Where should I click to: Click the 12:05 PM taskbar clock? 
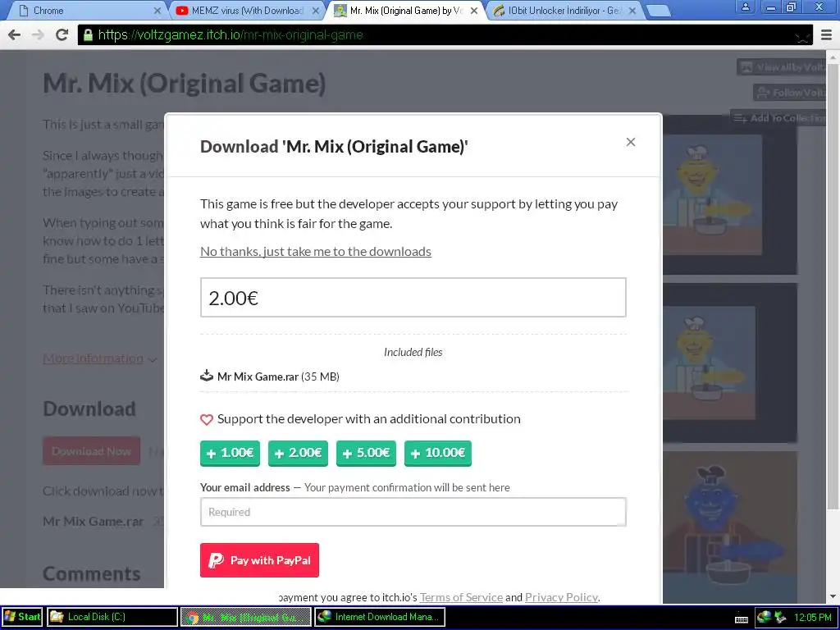pyautogui.click(x=812, y=617)
